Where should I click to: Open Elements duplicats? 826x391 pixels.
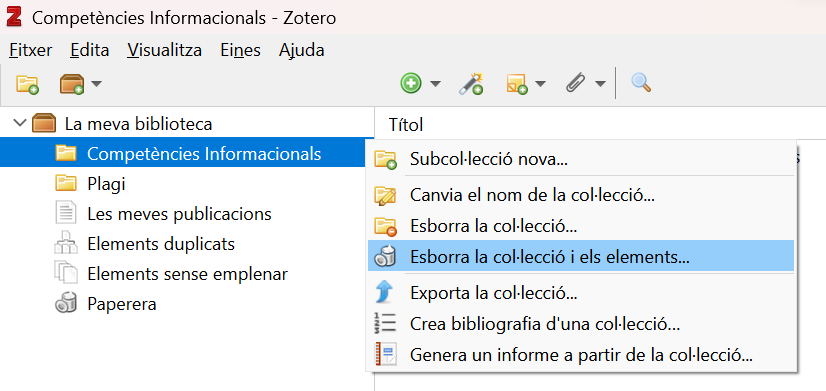(161, 244)
